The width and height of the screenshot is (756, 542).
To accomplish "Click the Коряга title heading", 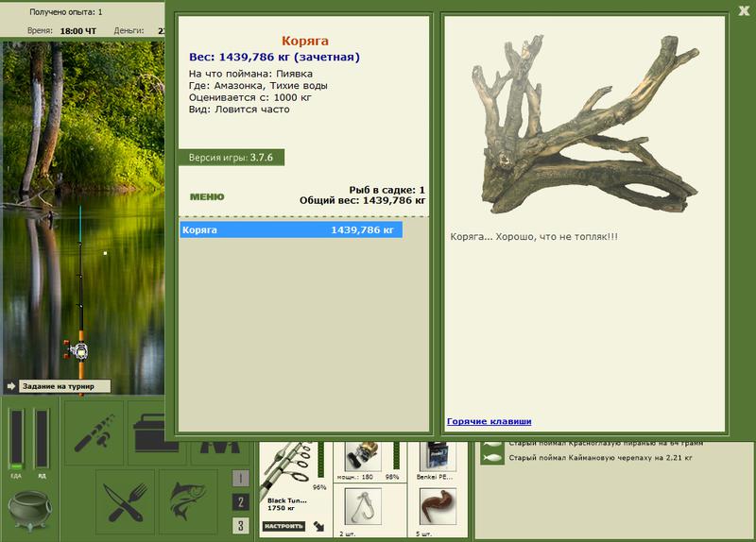I will click(x=304, y=41).
